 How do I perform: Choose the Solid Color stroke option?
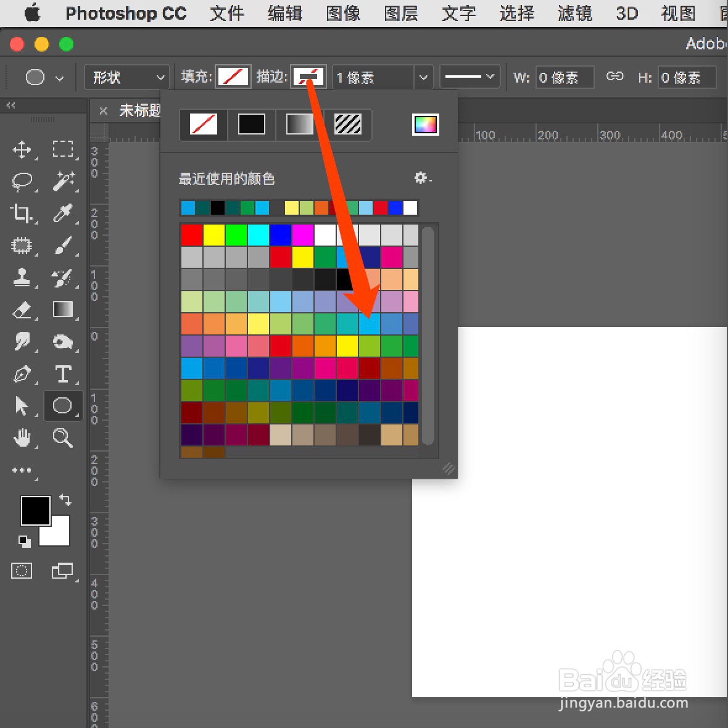(252, 125)
